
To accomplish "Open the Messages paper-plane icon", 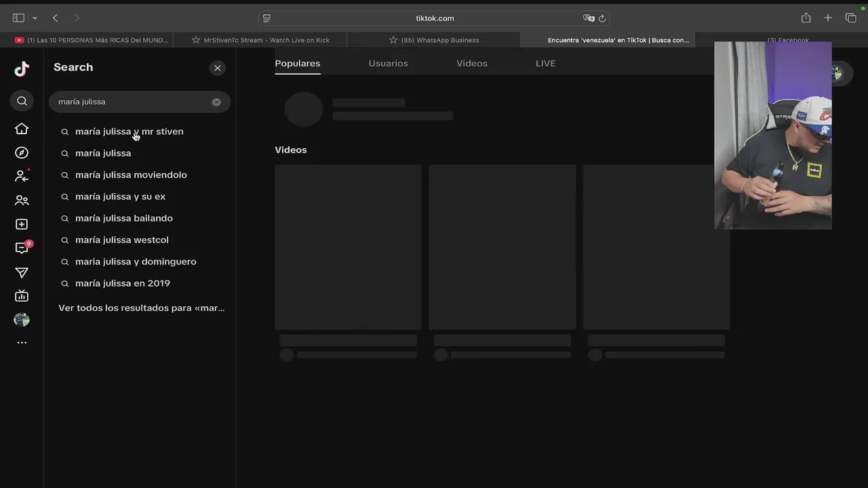I will [x=22, y=272].
